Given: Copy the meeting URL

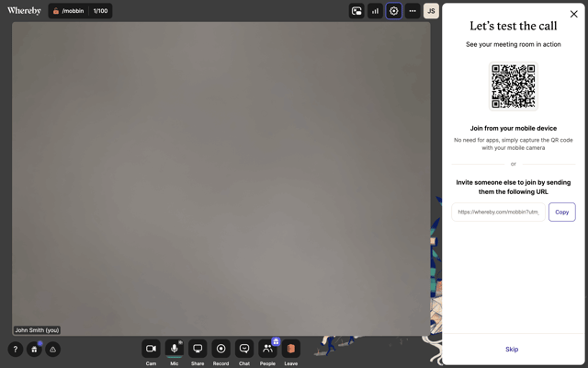Looking at the screenshot, I should point(561,213).
